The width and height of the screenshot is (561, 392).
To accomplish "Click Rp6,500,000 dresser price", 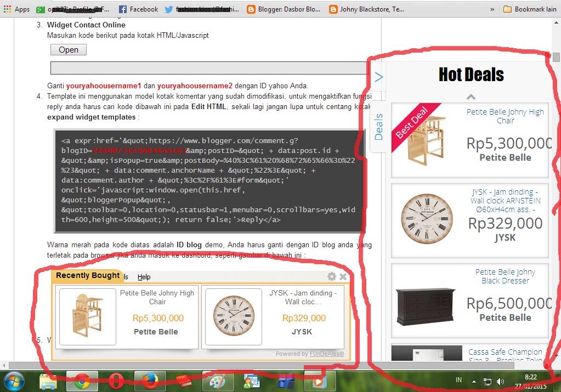I will click(508, 303).
